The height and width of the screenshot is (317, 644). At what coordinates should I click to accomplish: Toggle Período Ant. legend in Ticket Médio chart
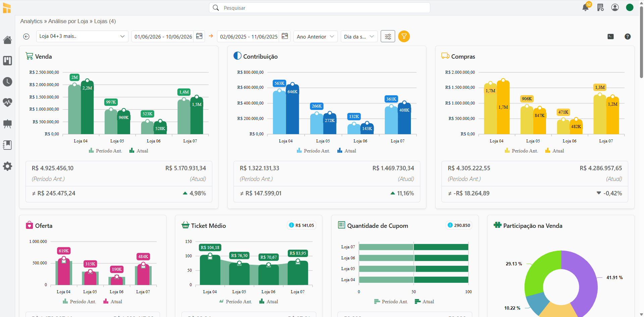click(235, 302)
